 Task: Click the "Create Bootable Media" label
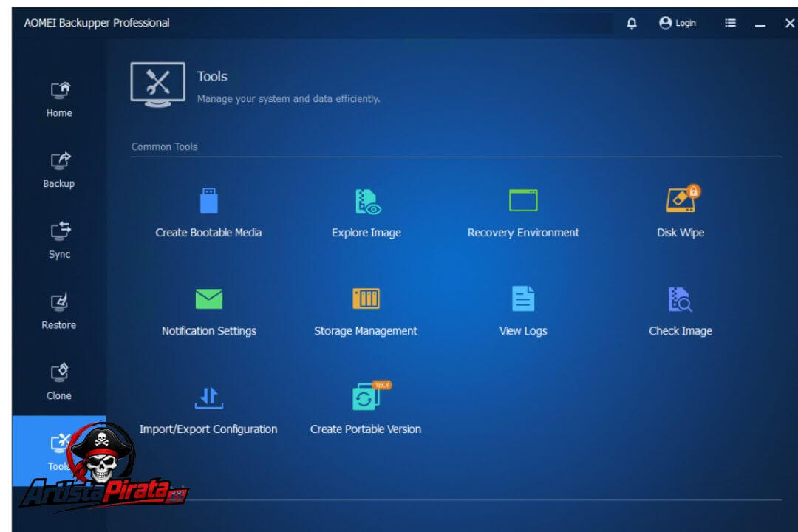click(x=208, y=233)
